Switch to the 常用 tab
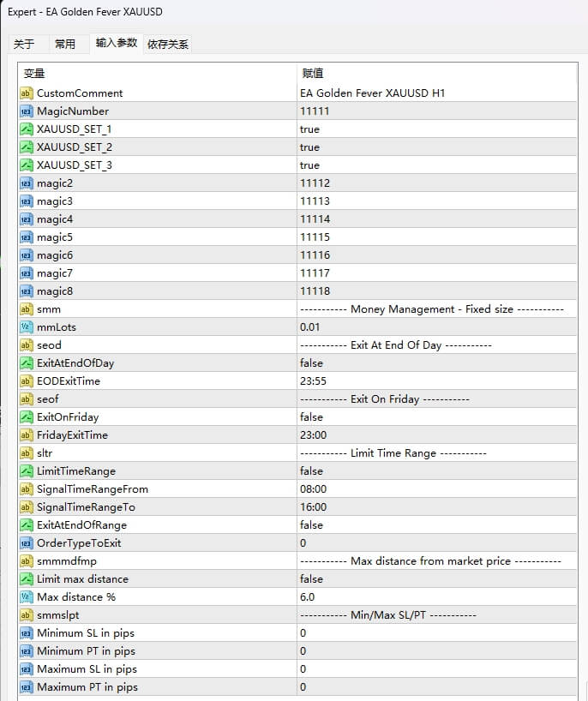The height and width of the screenshot is (701, 588). click(65, 45)
